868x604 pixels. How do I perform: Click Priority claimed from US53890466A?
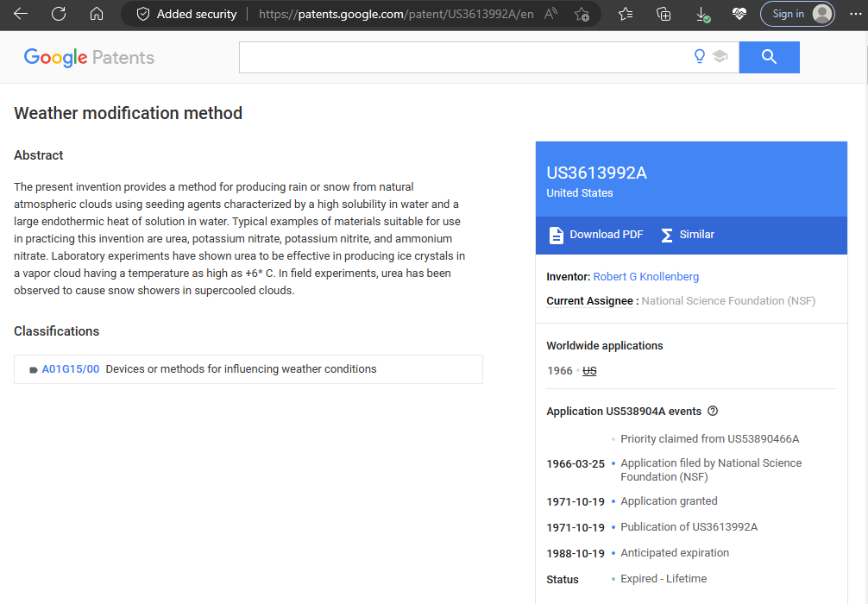coord(710,439)
